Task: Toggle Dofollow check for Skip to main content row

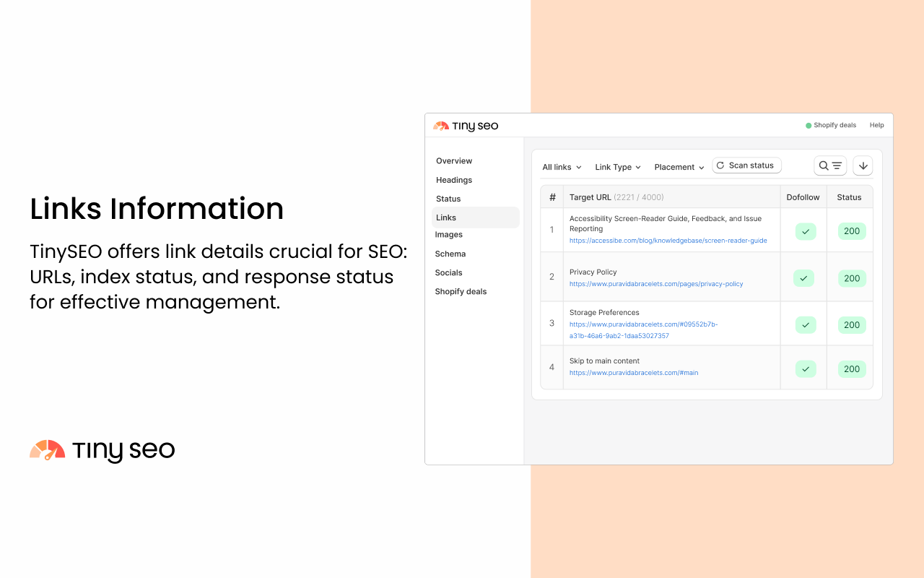Action: (x=806, y=369)
